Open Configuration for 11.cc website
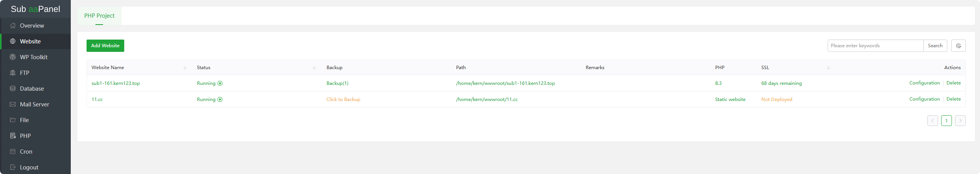This screenshot has width=980, height=174. 924,99
